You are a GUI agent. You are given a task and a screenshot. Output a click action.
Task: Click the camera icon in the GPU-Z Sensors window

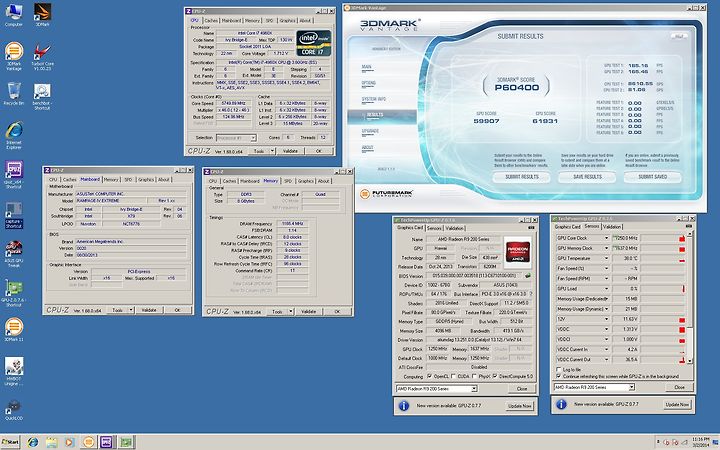[688, 226]
